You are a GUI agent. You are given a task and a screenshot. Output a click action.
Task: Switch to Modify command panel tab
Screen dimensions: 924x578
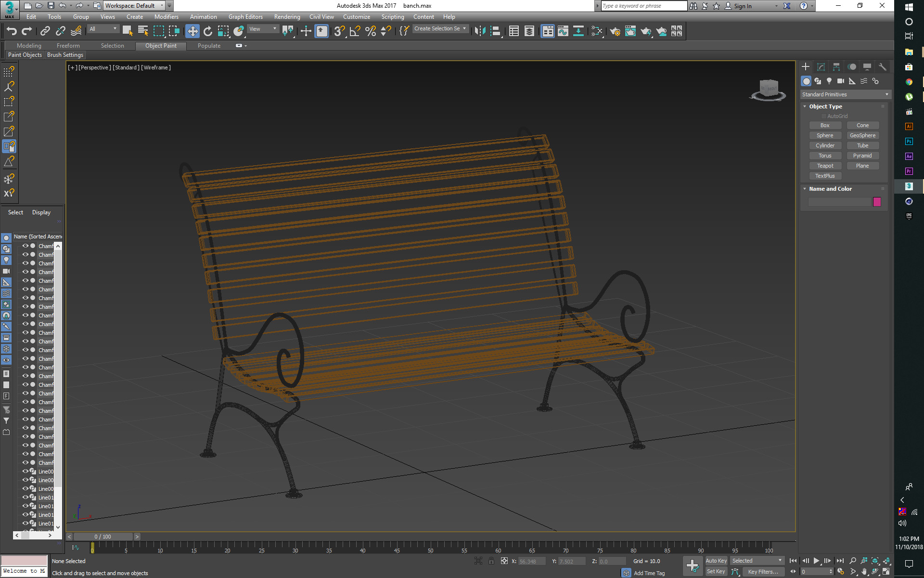[x=821, y=67]
